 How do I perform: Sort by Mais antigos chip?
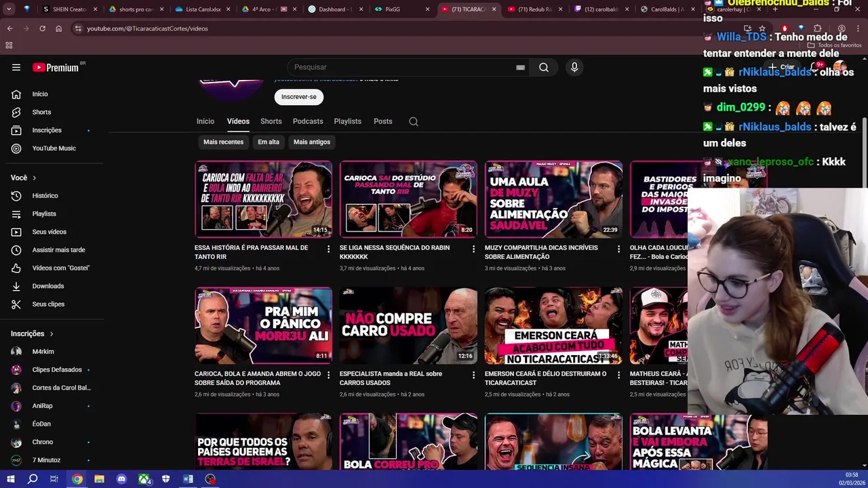(x=312, y=142)
